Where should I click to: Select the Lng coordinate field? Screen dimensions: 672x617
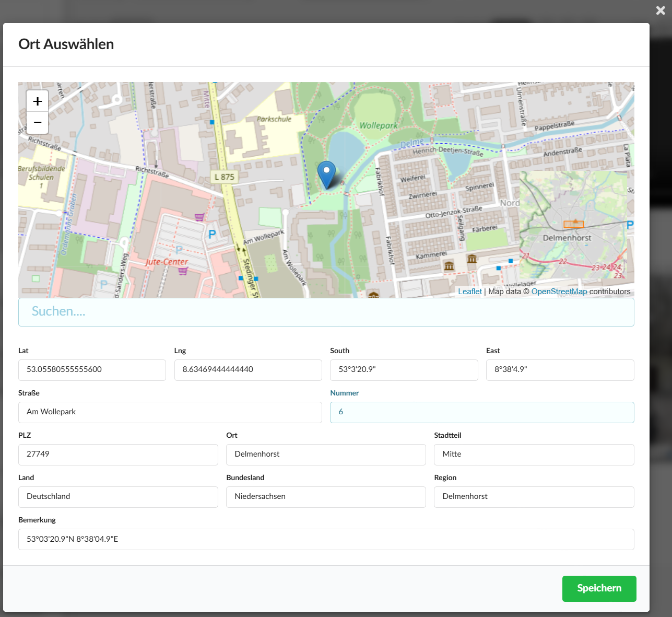pyautogui.click(x=248, y=370)
